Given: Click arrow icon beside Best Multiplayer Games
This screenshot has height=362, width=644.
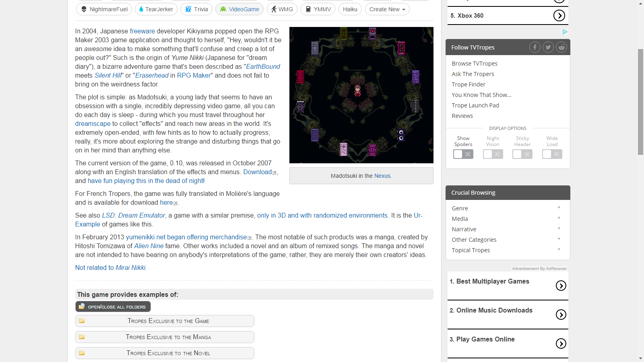Looking at the screenshot, I should (x=561, y=286).
